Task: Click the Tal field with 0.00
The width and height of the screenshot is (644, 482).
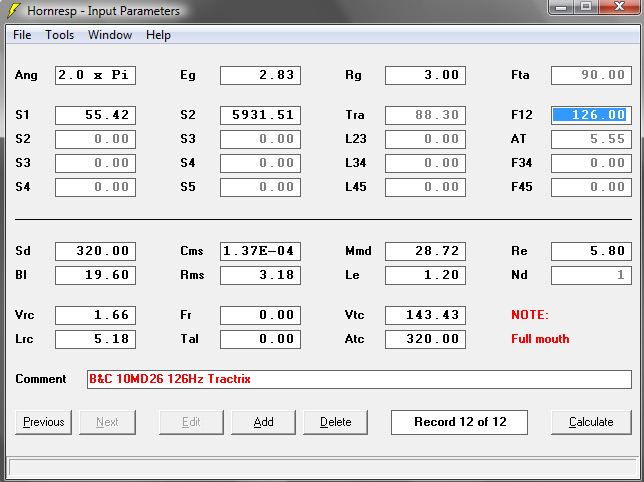Action: [260, 339]
